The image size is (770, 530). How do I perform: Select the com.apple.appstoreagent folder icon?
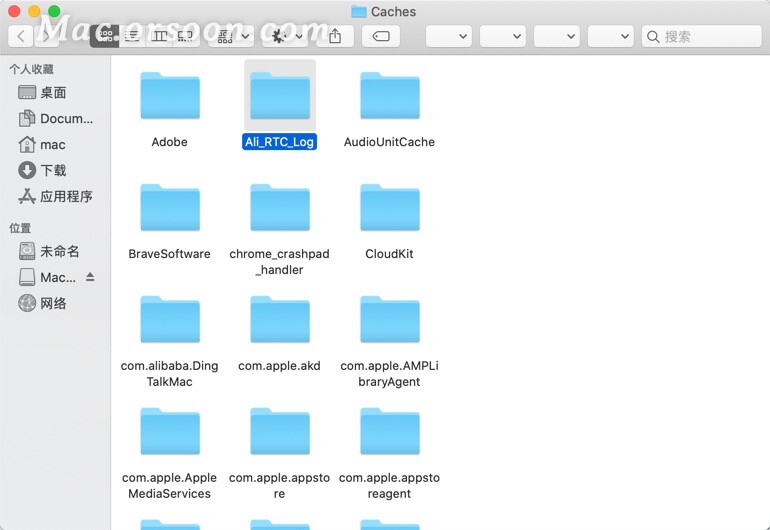pos(390,431)
